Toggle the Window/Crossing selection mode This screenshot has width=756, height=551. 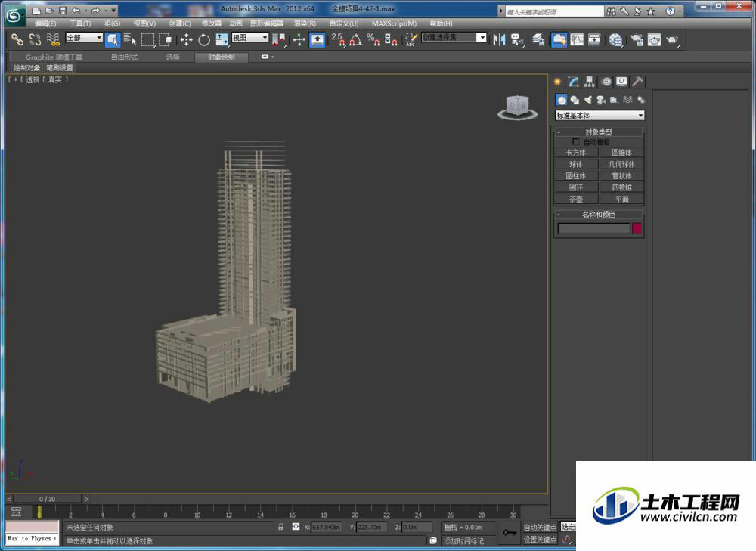coord(166,39)
